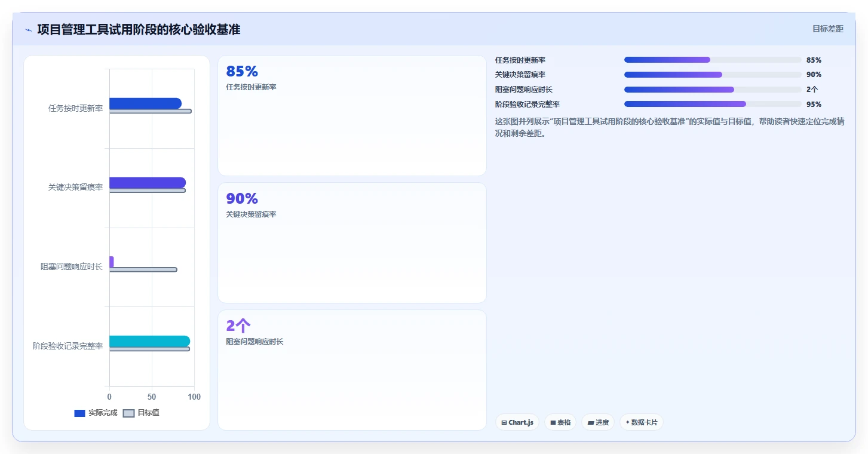Click the pulse icon beside the dashboard title
Viewport: 868px width, 454px height.
[x=28, y=30]
